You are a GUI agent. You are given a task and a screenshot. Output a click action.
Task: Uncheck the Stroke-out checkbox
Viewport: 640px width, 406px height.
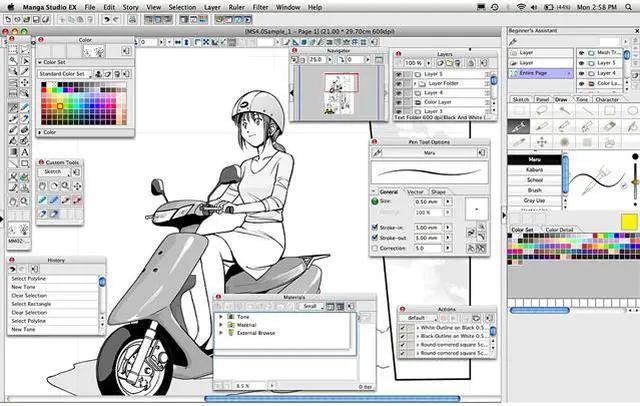(375, 237)
